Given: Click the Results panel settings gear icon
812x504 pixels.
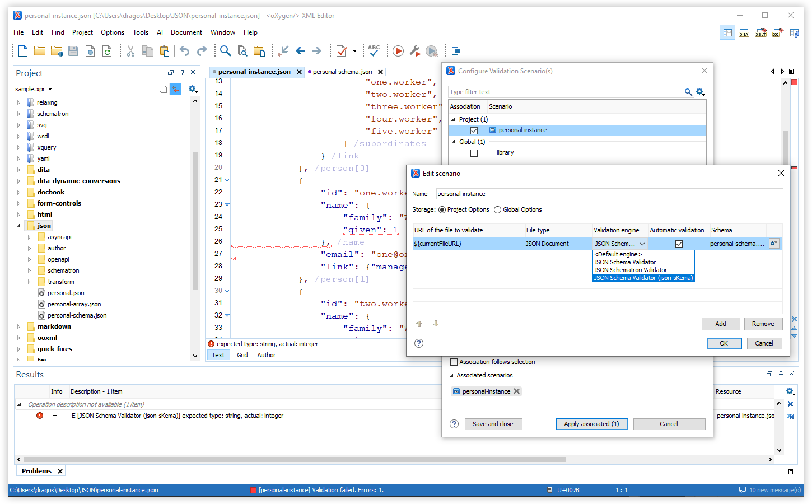Looking at the screenshot, I should [790, 391].
